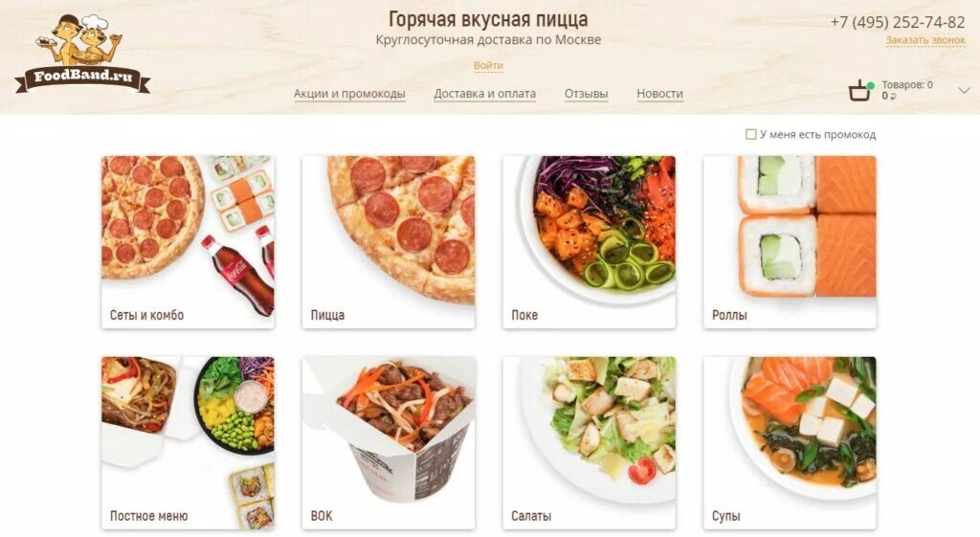
Task: Open the 'Новости' link
Action: [x=659, y=94]
